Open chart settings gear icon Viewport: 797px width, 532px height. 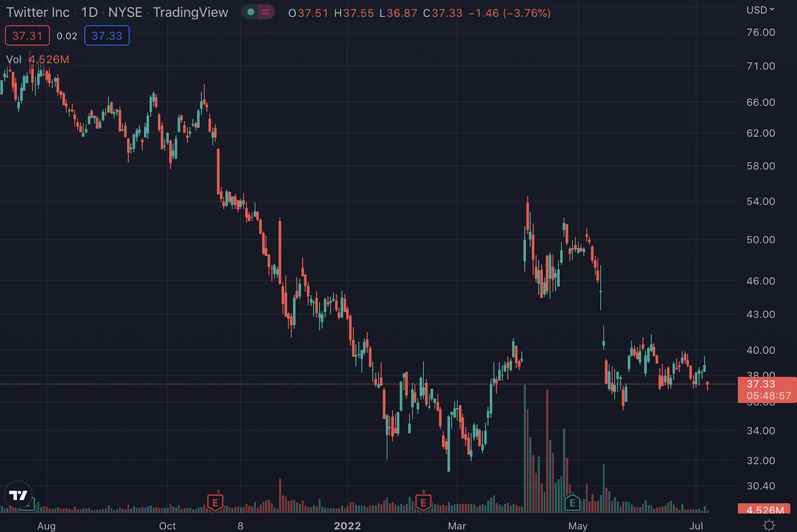(769, 525)
